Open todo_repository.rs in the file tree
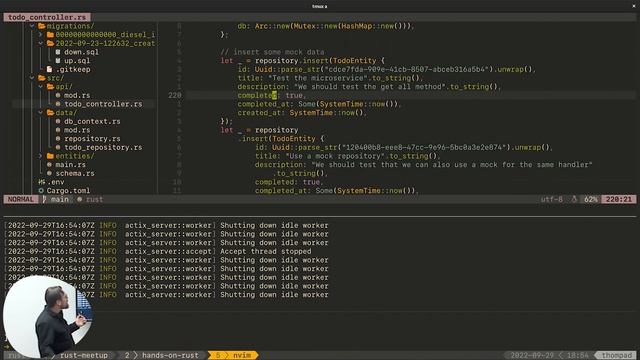The width and height of the screenshot is (640, 360). tap(103, 147)
